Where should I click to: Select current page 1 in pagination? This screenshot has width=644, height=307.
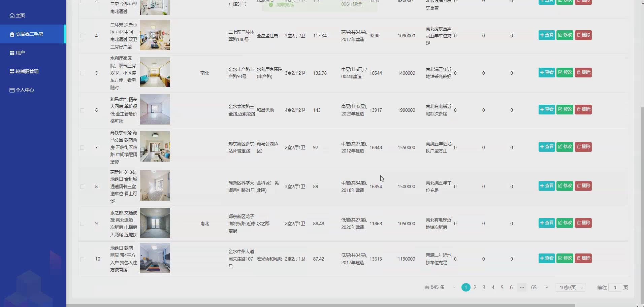point(466,287)
